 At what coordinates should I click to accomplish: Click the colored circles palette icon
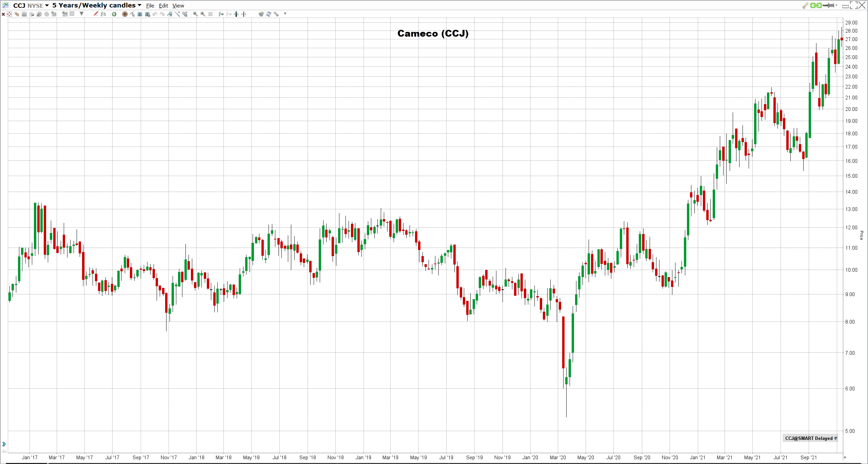click(x=261, y=14)
